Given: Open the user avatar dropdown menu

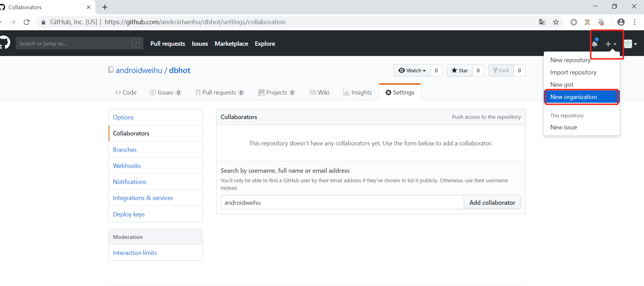Looking at the screenshot, I should pyautogui.click(x=630, y=44).
